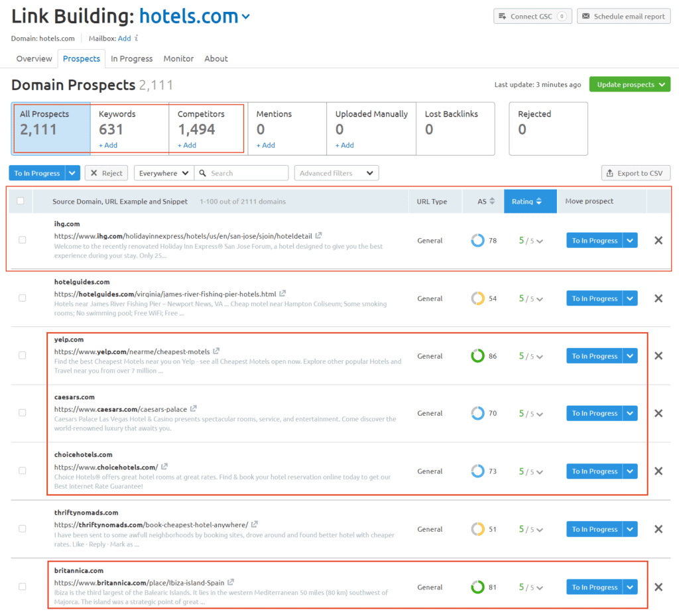Check the hotelguides.com row checkbox
The image size is (679, 616).
[x=22, y=298]
